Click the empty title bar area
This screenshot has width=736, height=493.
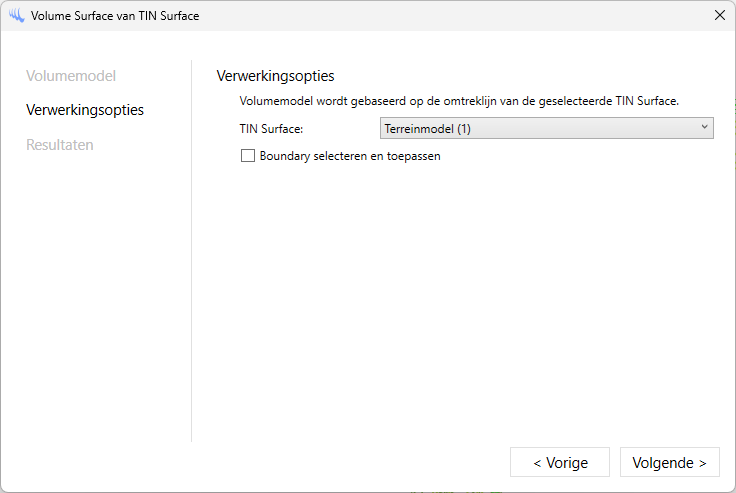click(450, 16)
